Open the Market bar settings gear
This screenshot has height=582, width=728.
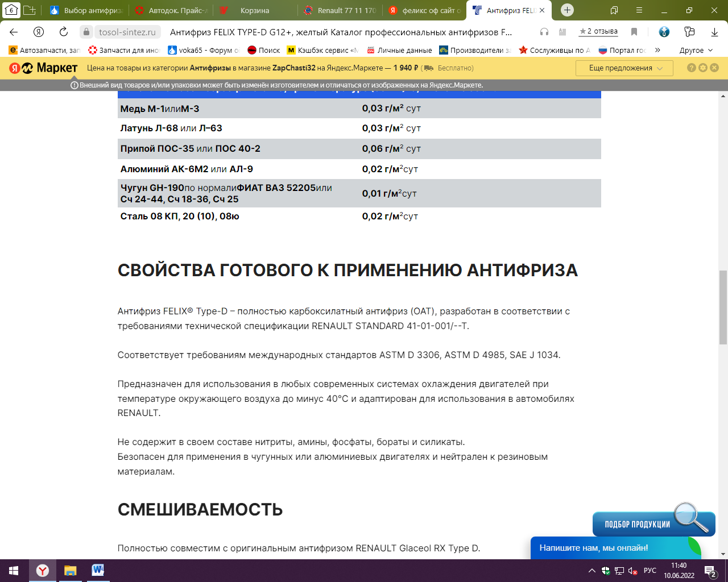click(703, 68)
